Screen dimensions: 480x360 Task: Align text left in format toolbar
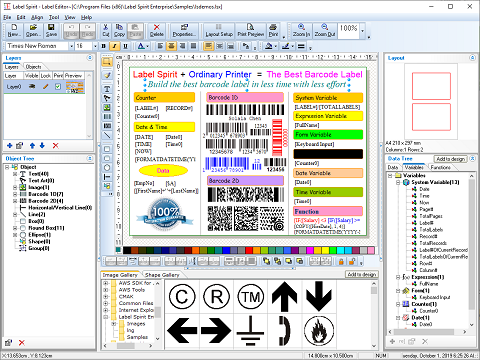[x=160, y=46]
